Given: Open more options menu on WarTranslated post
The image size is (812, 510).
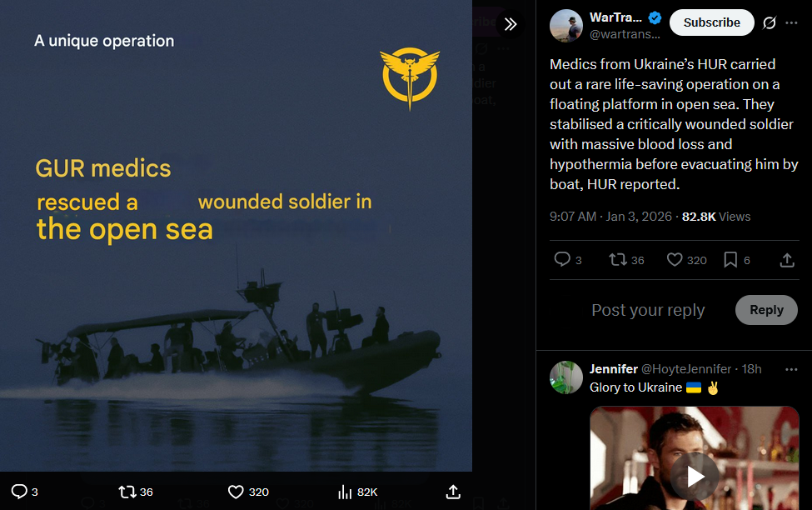Looking at the screenshot, I should pyautogui.click(x=791, y=22).
